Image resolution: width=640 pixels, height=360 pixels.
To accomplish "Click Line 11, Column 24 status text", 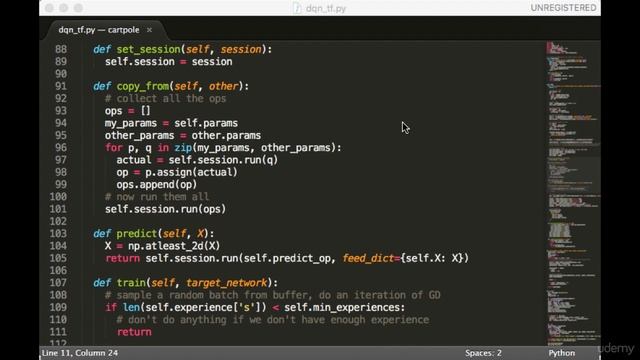I will [80, 353].
